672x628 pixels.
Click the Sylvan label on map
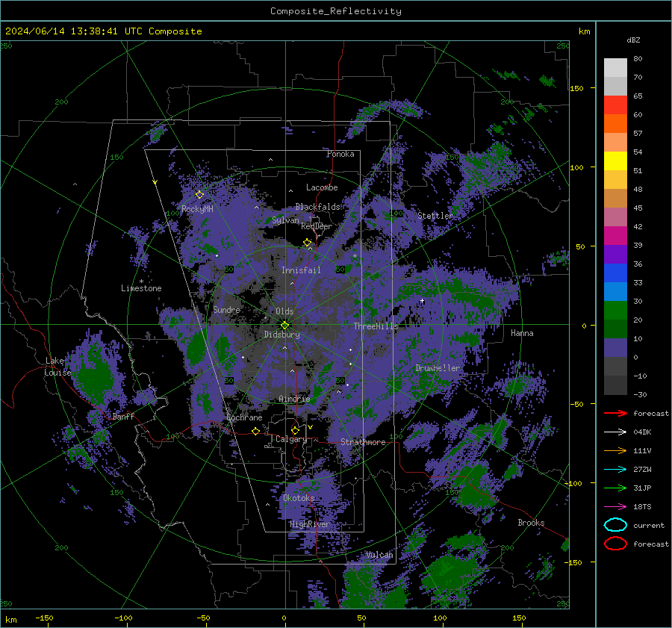[x=285, y=220]
